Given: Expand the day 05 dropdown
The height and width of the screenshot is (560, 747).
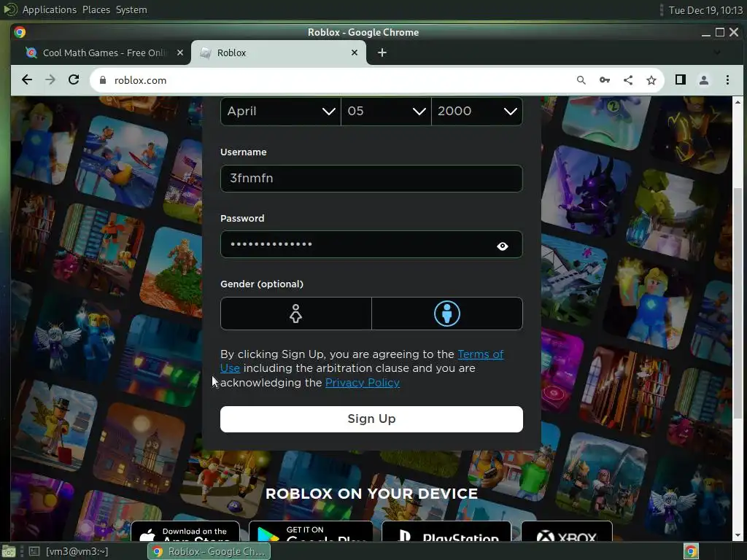Looking at the screenshot, I should click(x=387, y=111).
